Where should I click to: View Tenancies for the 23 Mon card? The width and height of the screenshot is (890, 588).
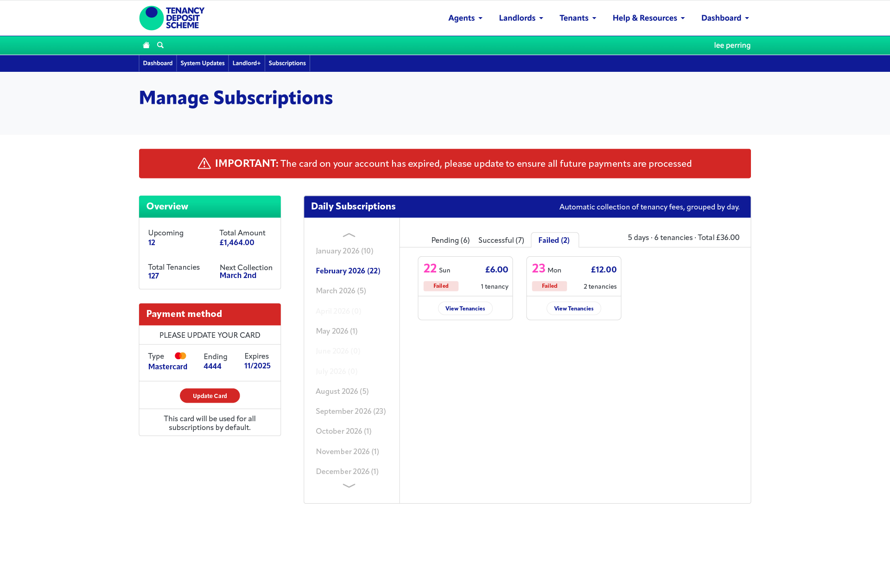click(x=573, y=309)
